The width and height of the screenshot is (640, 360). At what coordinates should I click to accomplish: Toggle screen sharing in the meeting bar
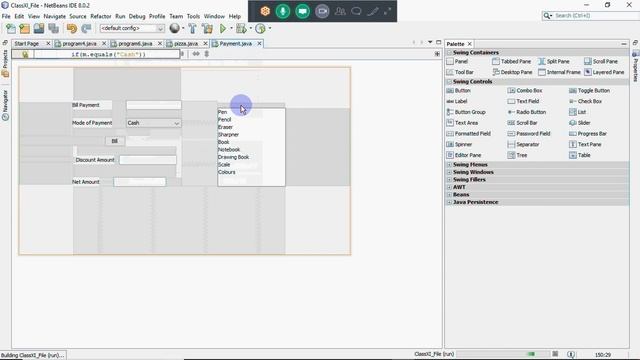[x=302, y=11]
